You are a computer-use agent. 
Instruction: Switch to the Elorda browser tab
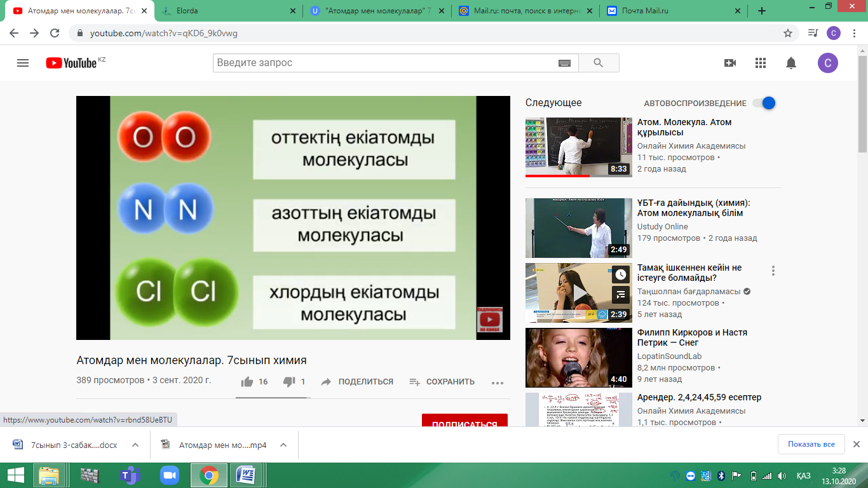(226, 11)
